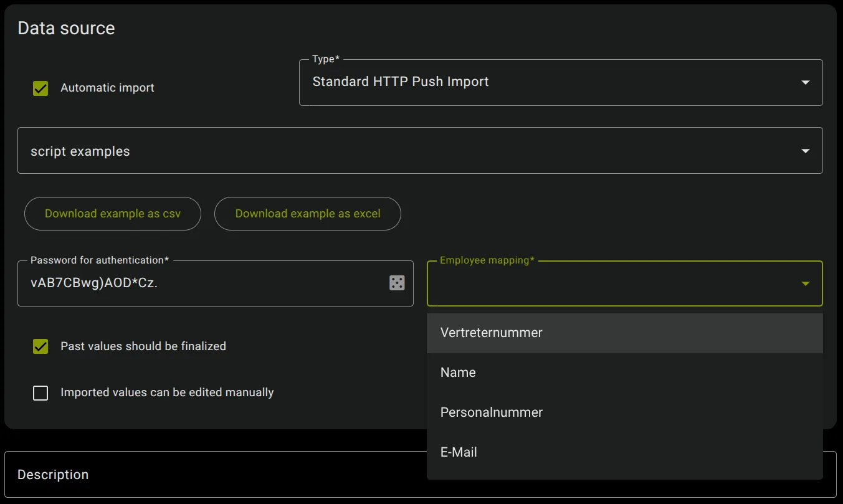Choose Name as the employee mapping
The width and height of the screenshot is (843, 504).
(457, 372)
